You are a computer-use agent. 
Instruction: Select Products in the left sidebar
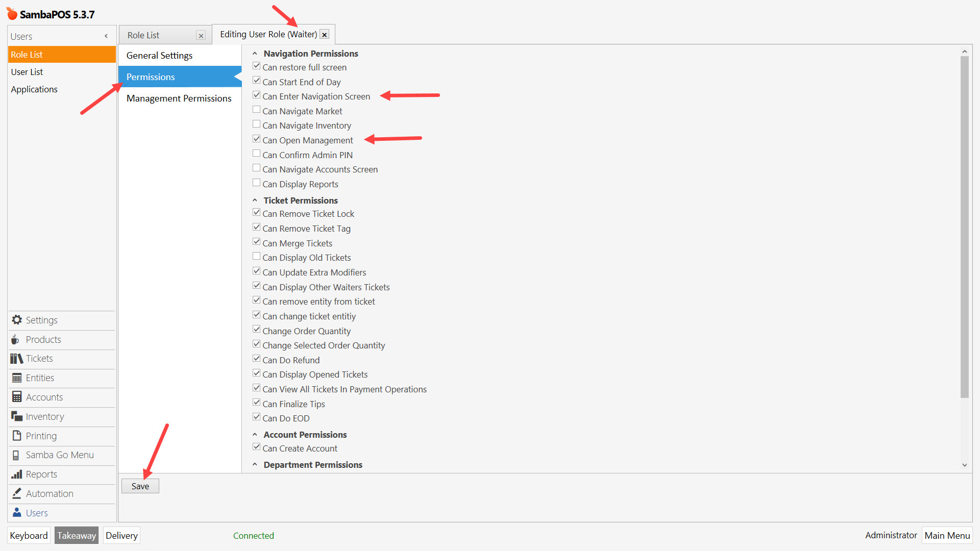point(43,339)
